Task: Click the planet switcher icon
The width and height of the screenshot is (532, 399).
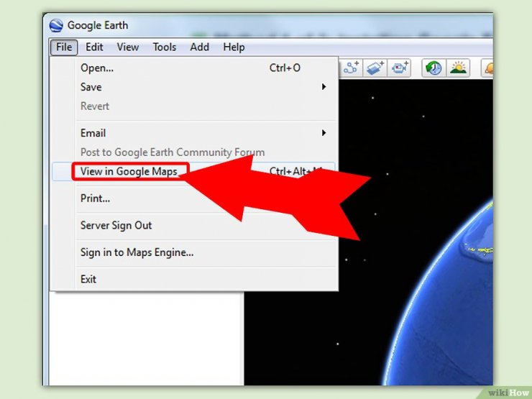Action: pos(489,68)
